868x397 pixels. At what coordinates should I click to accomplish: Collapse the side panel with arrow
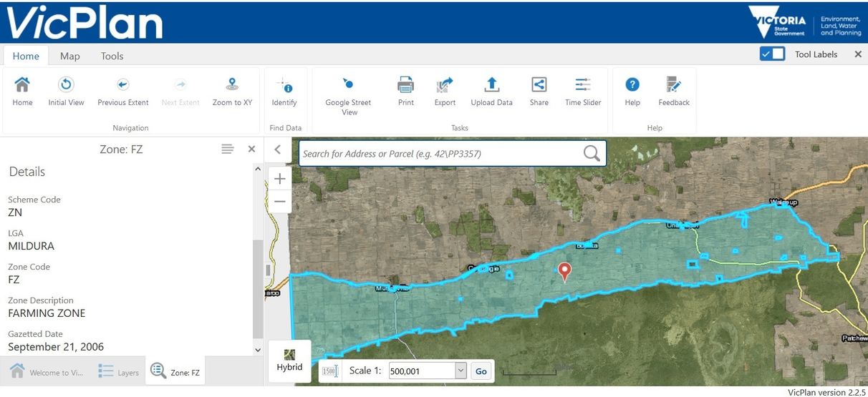point(278,150)
